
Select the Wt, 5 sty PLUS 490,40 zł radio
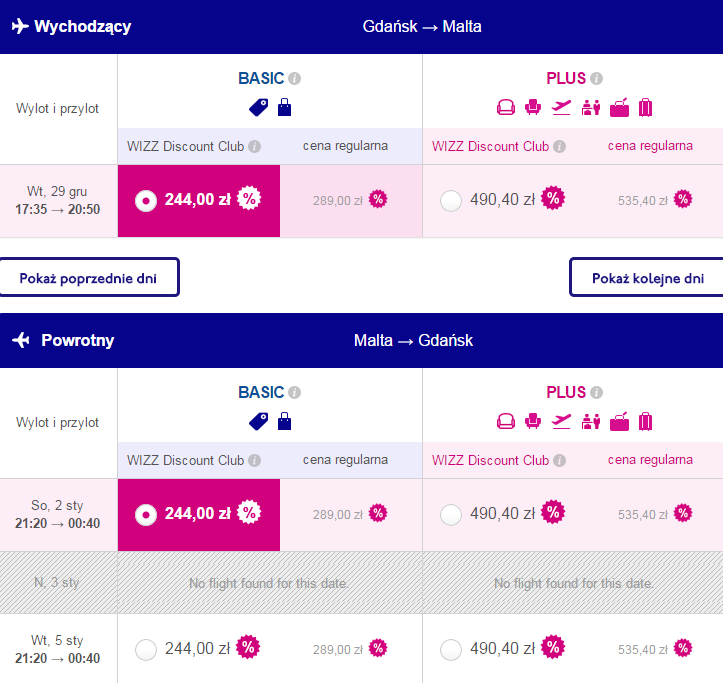pyautogui.click(x=450, y=650)
